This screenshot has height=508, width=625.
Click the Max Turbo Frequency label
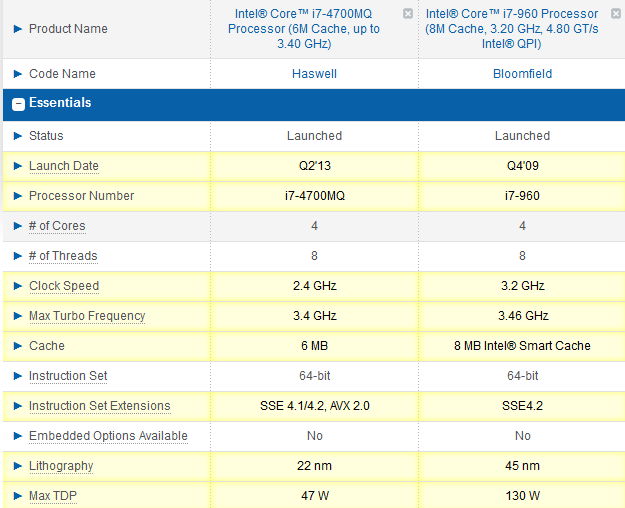pyautogui.click(x=87, y=316)
